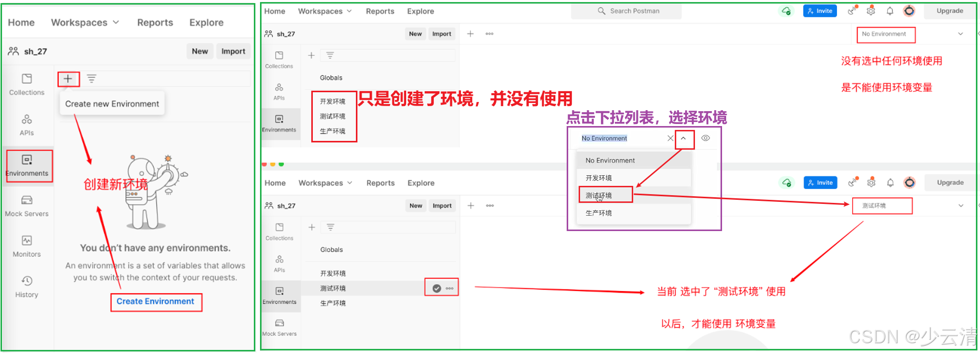Click the environment quick look eye icon
This screenshot has height=353, width=980.
[706, 138]
